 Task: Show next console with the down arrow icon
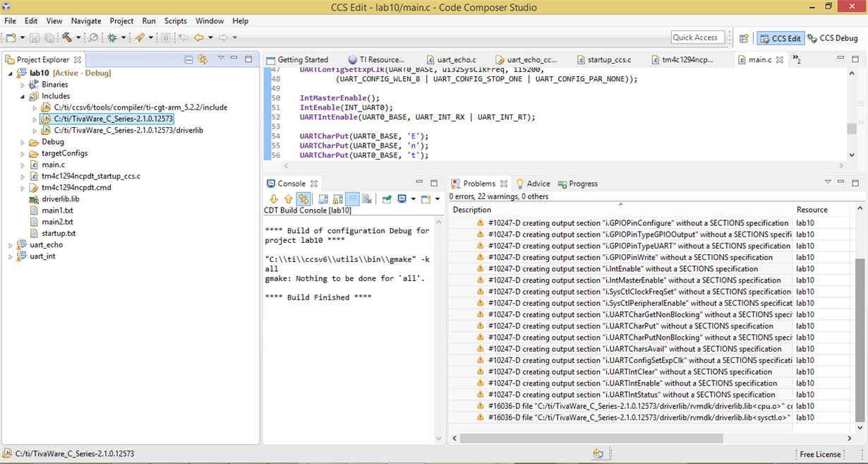(275, 198)
